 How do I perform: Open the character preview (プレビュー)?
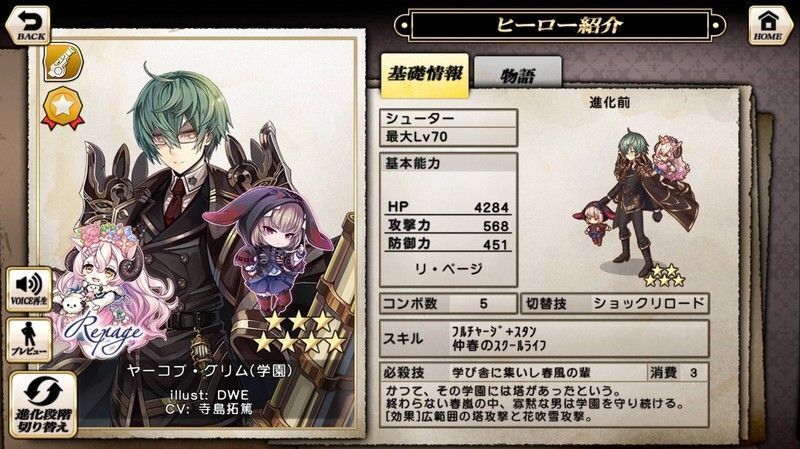[x=29, y=340]
